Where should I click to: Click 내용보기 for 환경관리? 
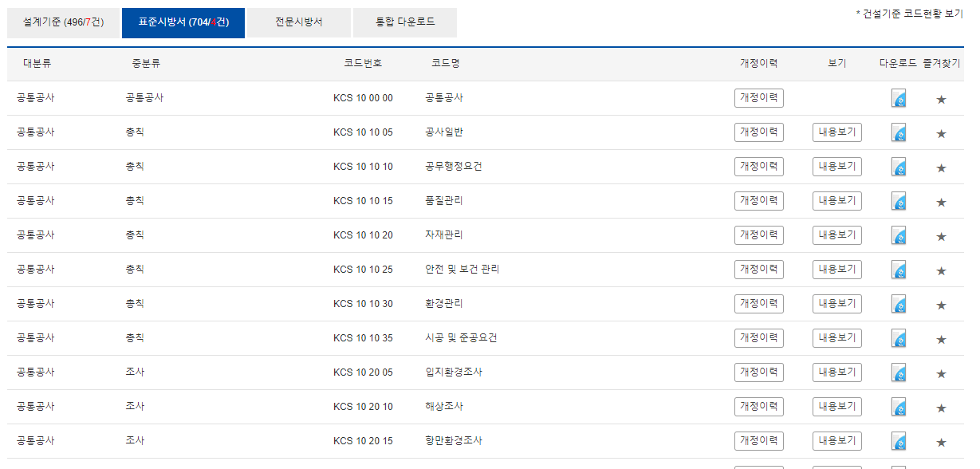click(x=837, y=304)
